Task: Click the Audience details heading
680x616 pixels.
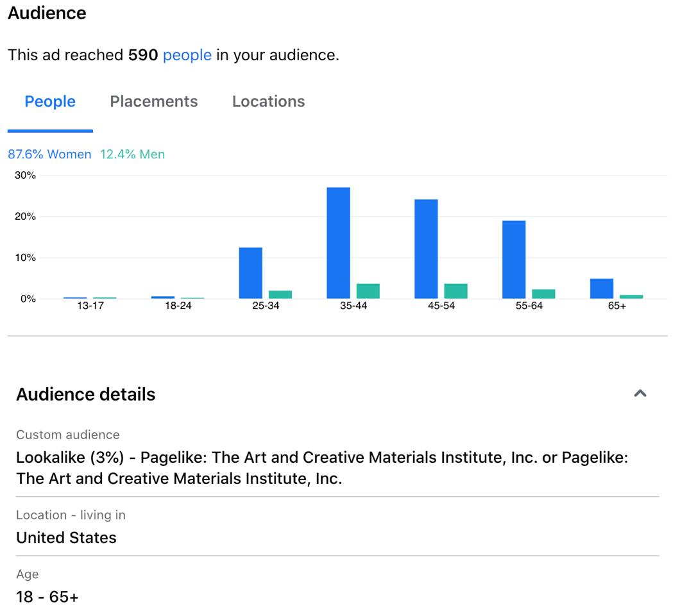Action: [86, 395]
